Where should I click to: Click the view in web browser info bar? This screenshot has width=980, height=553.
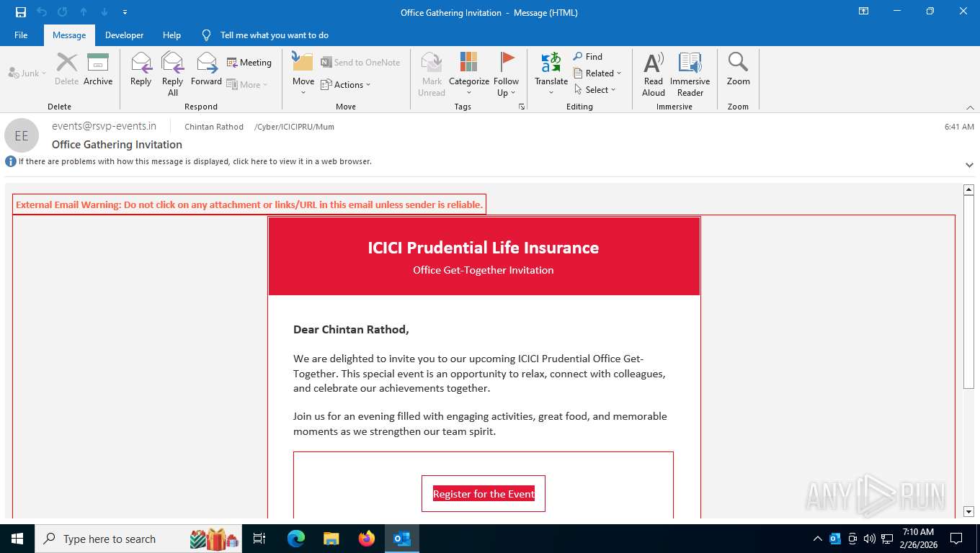(x=195, y=161)
